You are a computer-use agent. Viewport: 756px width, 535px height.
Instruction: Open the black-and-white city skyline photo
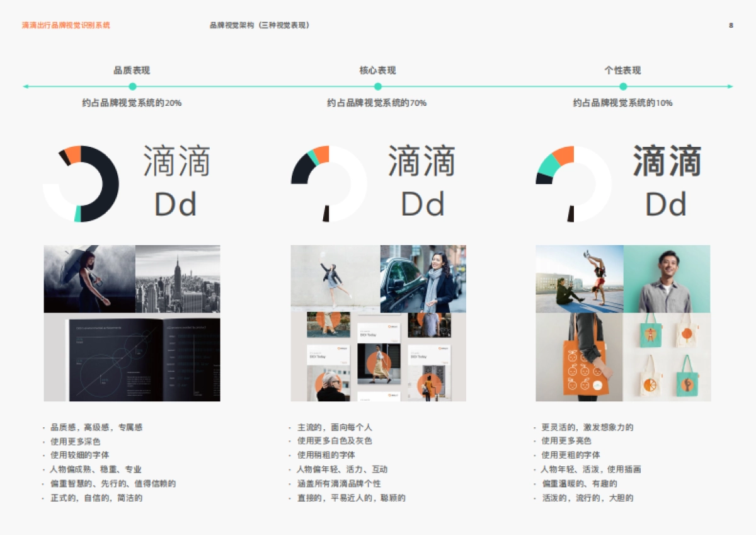[178, 279]
